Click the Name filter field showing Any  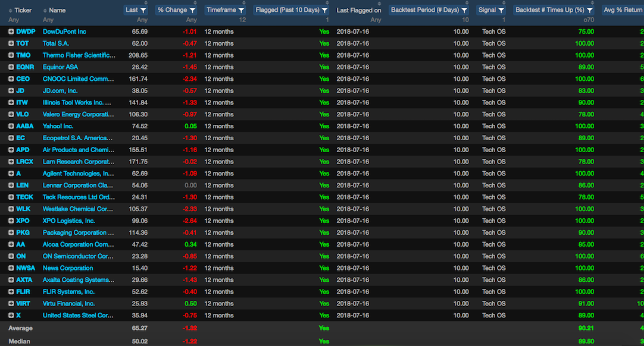click(48, 20)
